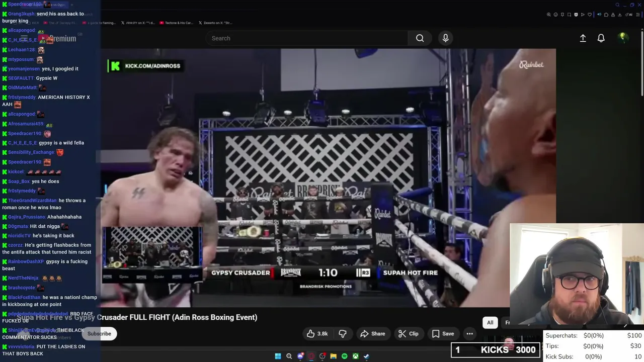
Task: Click the YouTube search magnifier button
Action: point(420,38)
